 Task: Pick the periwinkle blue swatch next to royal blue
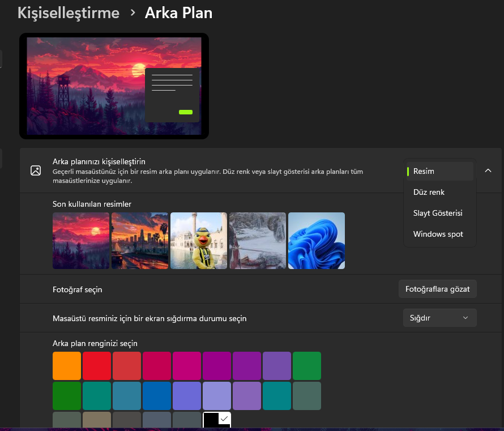(x=187, y=396)
